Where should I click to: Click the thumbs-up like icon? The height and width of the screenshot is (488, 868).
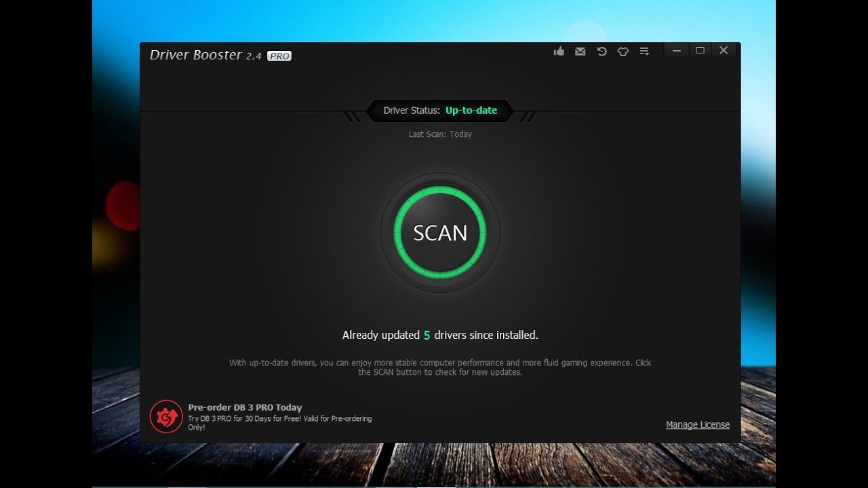(x=559, y=51)
